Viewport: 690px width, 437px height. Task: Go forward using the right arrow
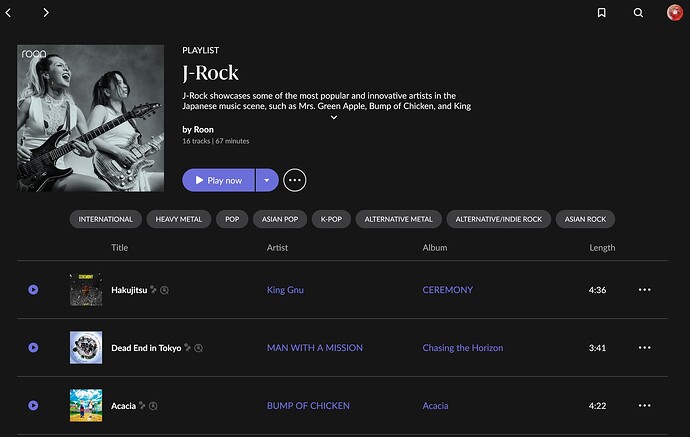(x=46, y=13)
